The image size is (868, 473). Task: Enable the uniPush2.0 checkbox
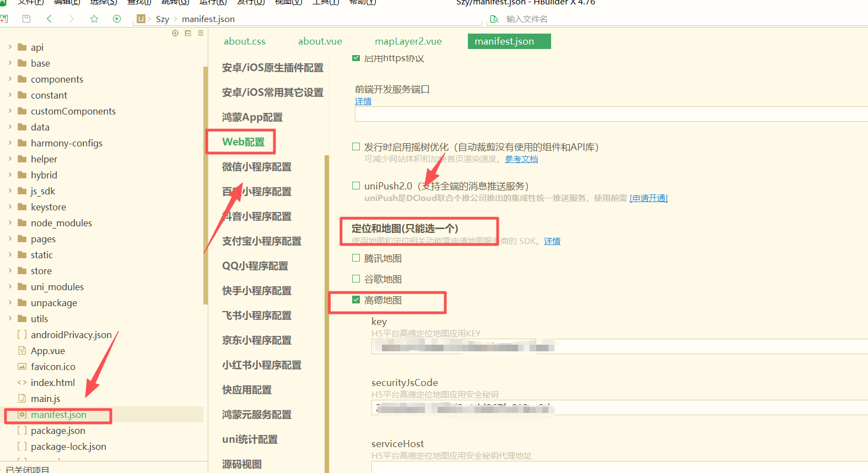point(356,186)
